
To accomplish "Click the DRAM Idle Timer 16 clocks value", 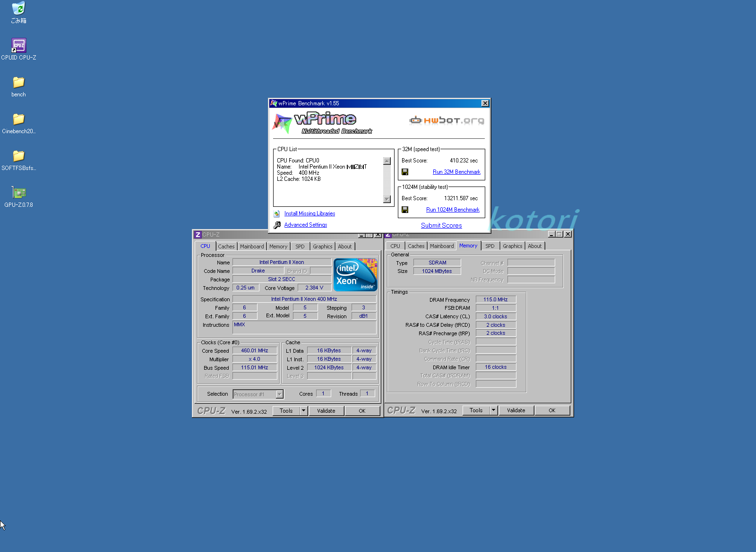I will pos(496,367).
